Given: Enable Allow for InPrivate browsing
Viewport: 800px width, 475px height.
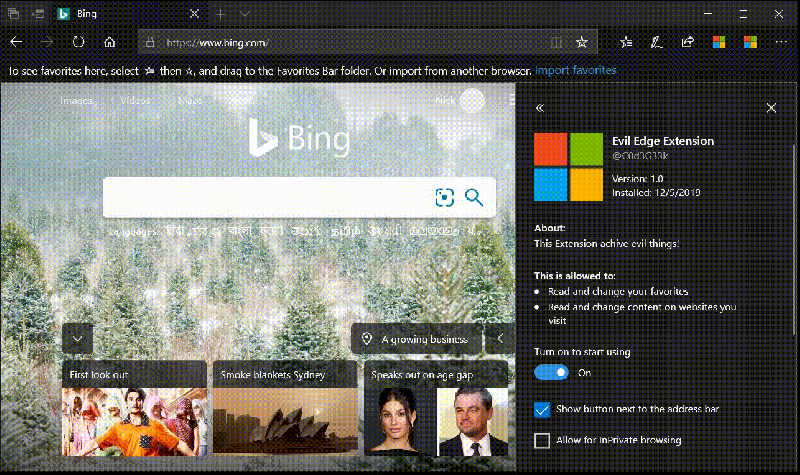Looking at the screenshot, I should (x=542, y=440).
